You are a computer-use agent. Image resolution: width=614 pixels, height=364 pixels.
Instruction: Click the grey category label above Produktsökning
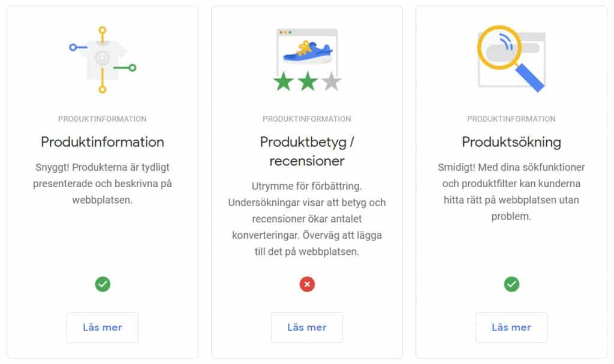(x=511, y=119)
